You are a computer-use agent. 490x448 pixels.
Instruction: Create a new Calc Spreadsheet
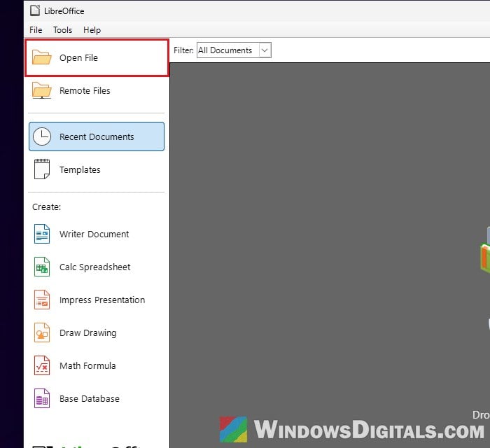point(97,267)
